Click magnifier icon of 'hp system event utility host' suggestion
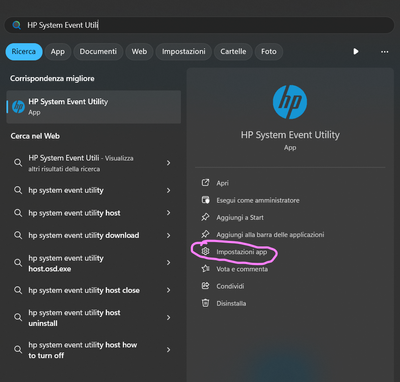This screenshot has height=382, width=400. (18, 213)
